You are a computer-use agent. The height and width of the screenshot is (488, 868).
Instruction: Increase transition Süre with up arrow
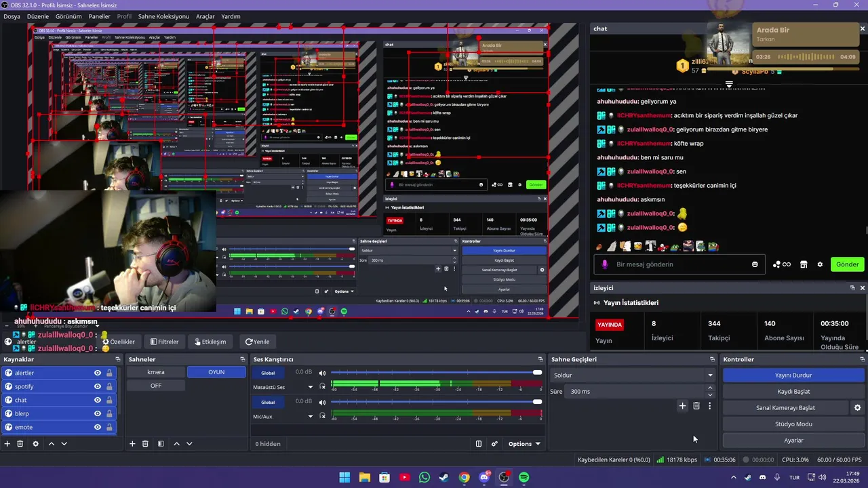tap(710, 388)
